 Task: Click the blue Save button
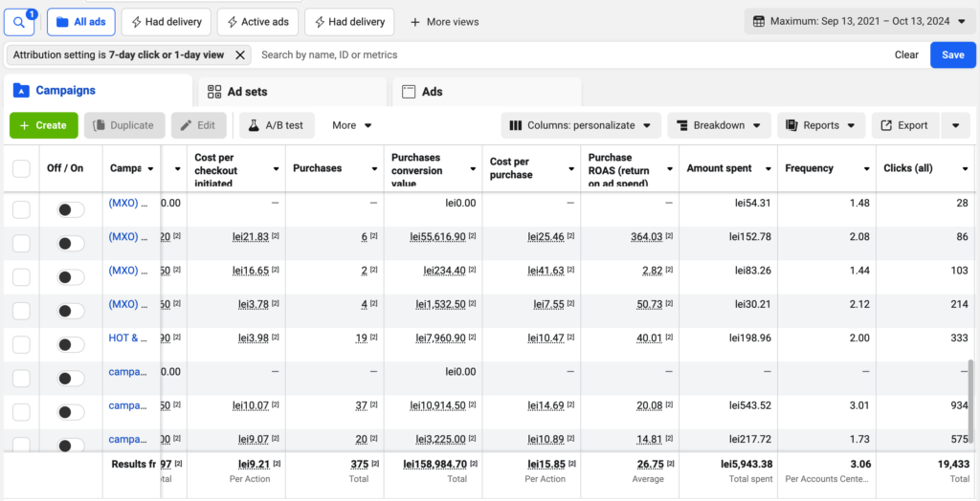pyautogui.click(x=952, y=54)
